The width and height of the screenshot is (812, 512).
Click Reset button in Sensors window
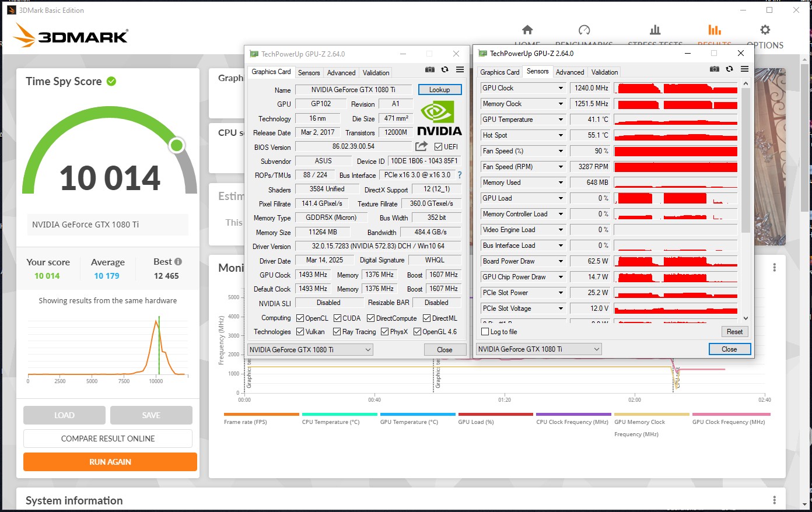(734, 332)
